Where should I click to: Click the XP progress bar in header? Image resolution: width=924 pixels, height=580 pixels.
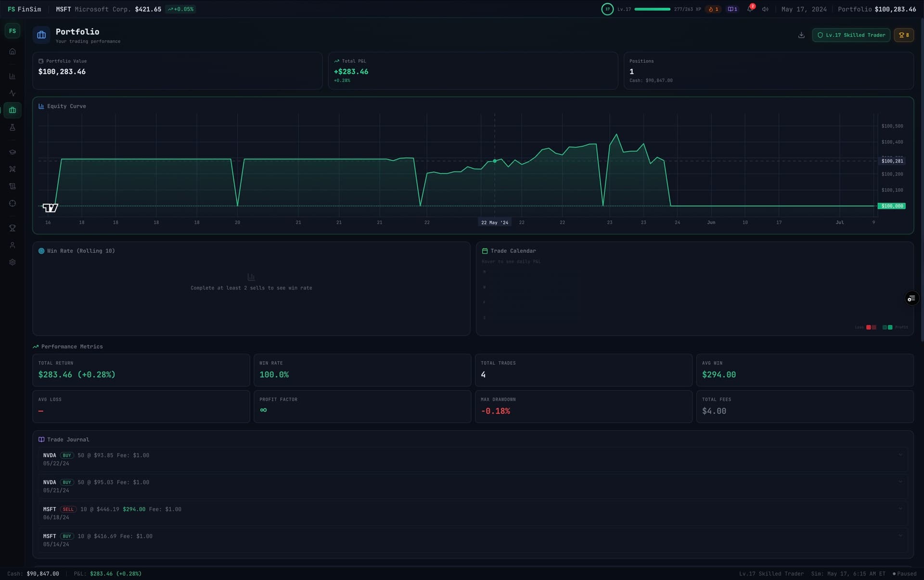[652, 9]
